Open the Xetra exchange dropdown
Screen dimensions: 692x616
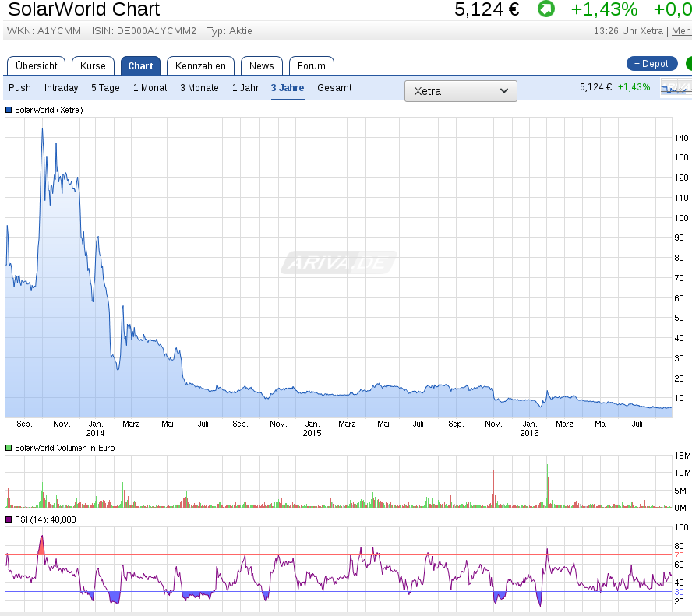tap(460, 91)
